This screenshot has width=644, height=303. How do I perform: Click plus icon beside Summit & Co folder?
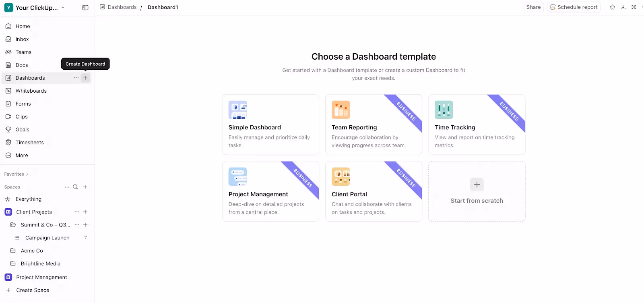85,225
